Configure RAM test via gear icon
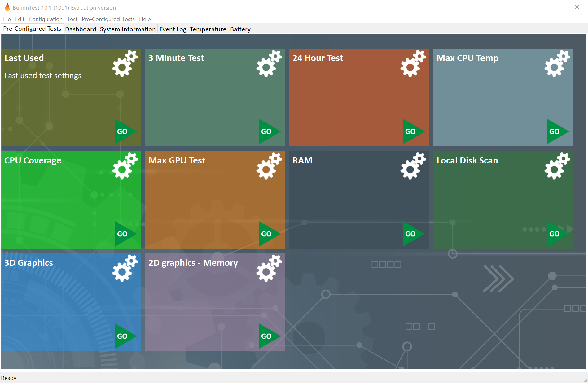This screenshot has width=588, height=383. [413, 166]
